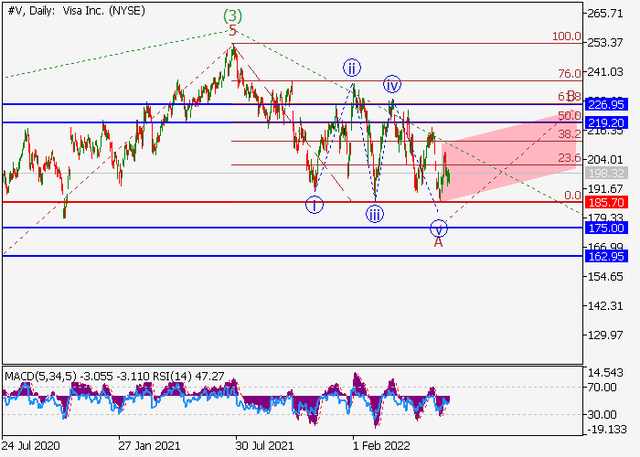Click the 219.20 blue price tag
The width and height of the screenshot is (640, 457).
point(606,122)
